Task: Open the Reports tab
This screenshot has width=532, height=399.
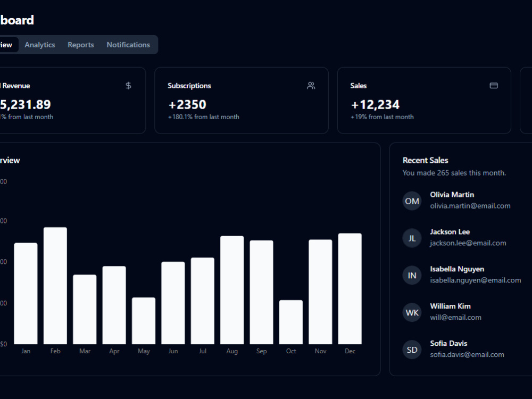Action: coord(81,45)
